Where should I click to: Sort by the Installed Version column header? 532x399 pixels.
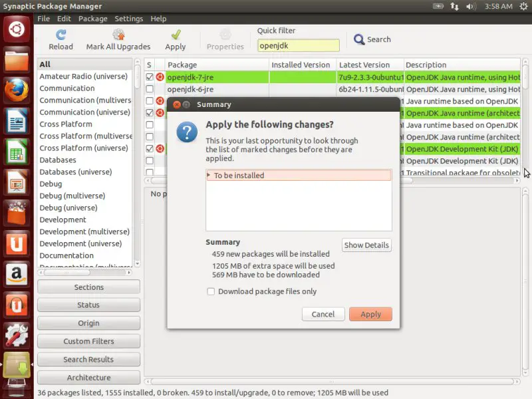303,65
